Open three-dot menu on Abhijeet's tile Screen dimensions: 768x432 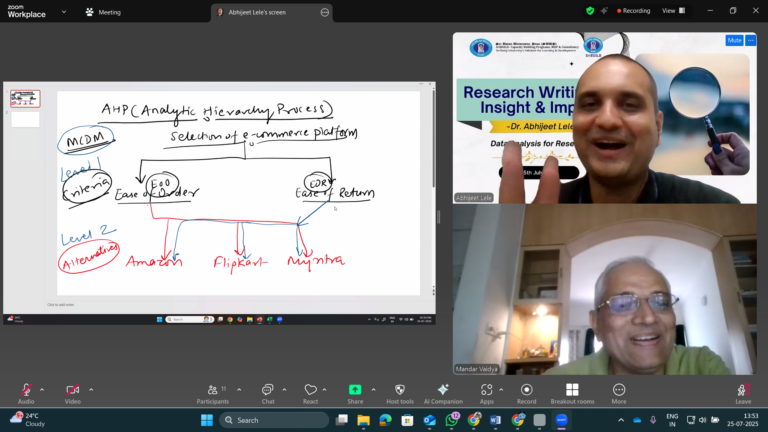click(750, 41)
